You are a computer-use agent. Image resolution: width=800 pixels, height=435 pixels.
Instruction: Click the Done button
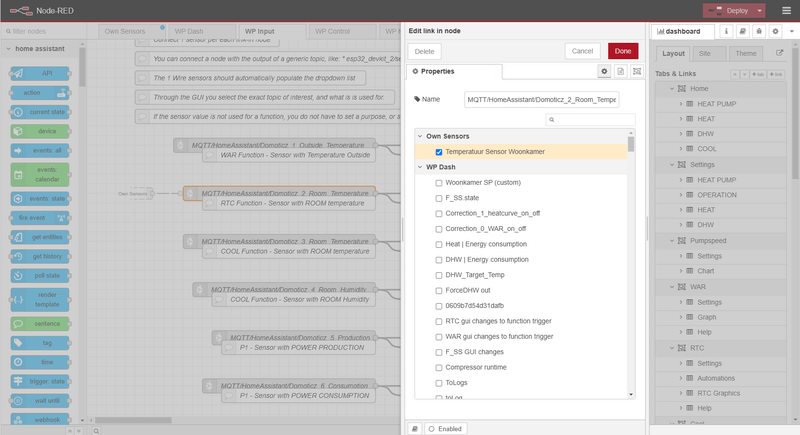623,51
